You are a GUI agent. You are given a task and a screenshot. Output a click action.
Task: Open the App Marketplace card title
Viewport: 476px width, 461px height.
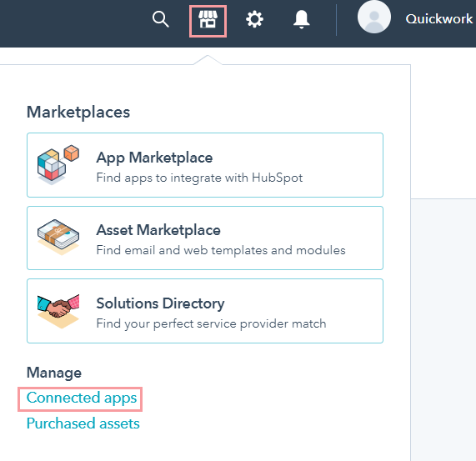click(154, 158)
